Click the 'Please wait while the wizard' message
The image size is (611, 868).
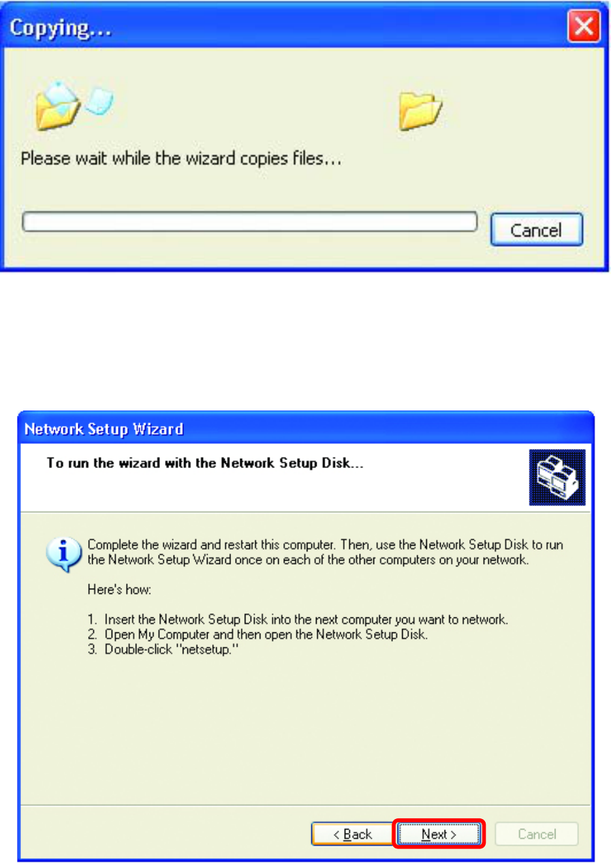click(x=181, y=159)
